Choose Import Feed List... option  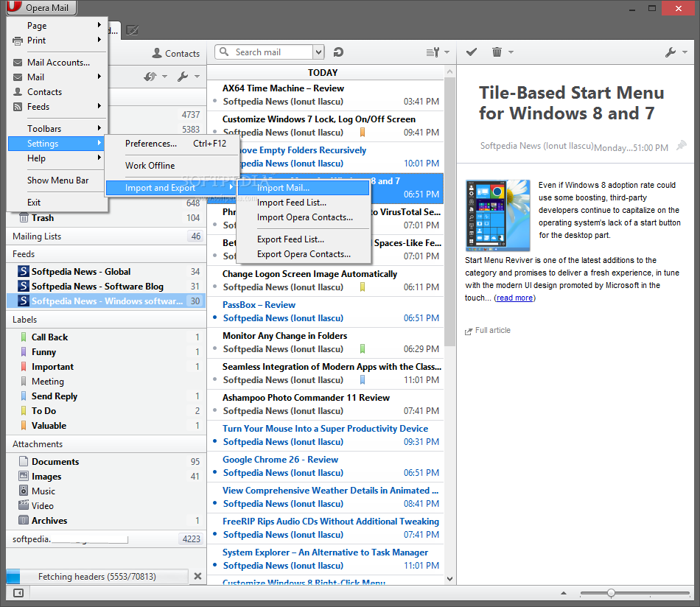pos(304,203)
